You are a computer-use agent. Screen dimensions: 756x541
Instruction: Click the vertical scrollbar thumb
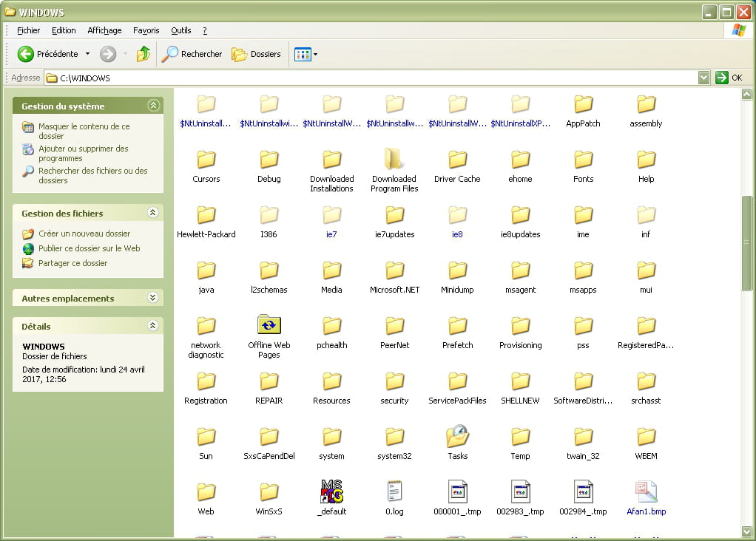coord(746,244)
